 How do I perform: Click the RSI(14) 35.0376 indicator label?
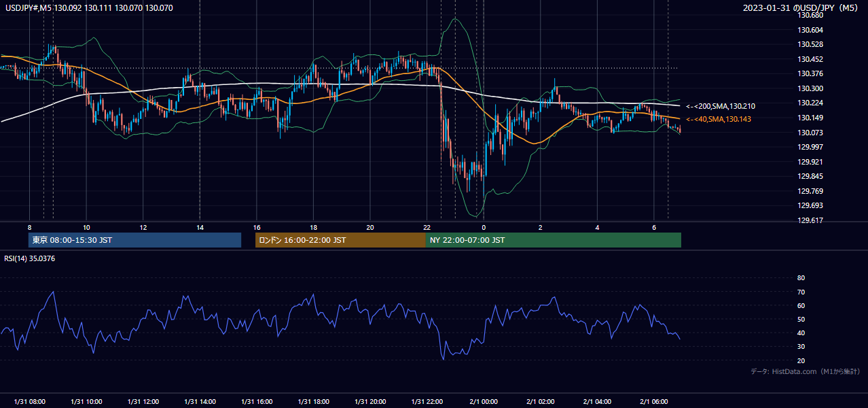click(x=30, y=258)
